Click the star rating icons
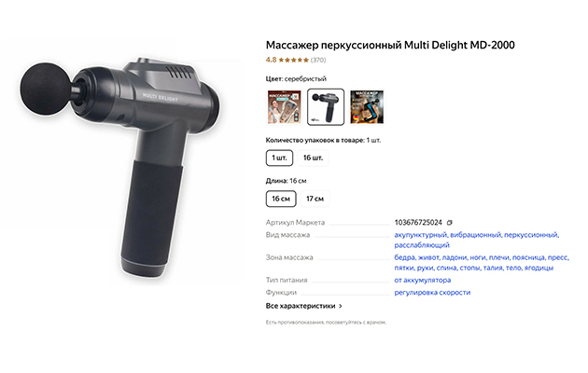588x373 pixels. click(293, 60)
